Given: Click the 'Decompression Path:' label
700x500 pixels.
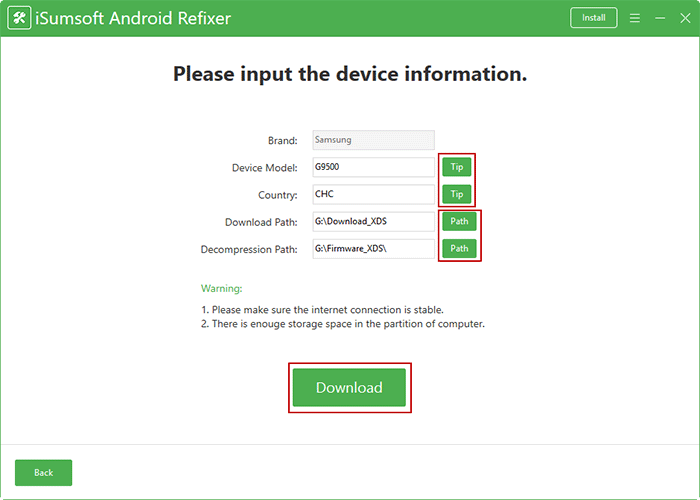Looking at the screenshot, I should click(x=249, y=250).
